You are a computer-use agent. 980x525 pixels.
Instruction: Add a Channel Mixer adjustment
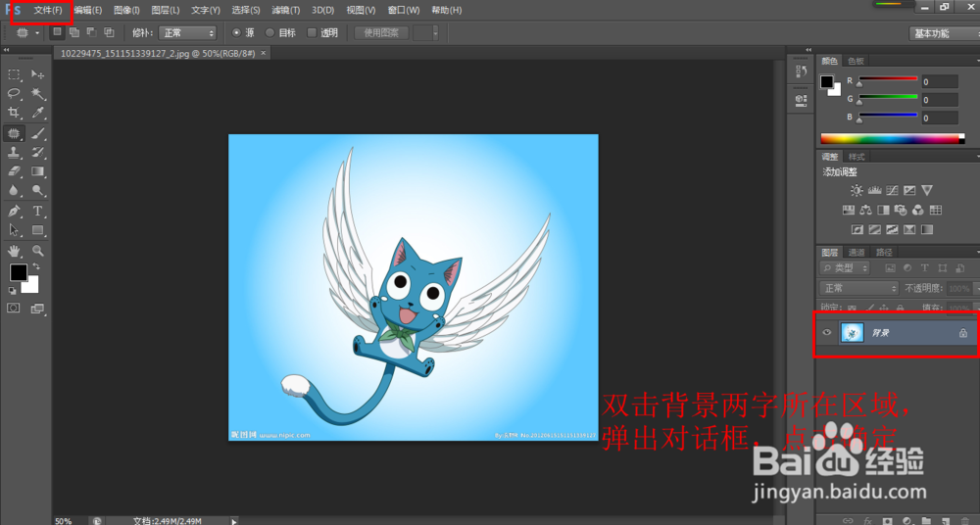918,210
